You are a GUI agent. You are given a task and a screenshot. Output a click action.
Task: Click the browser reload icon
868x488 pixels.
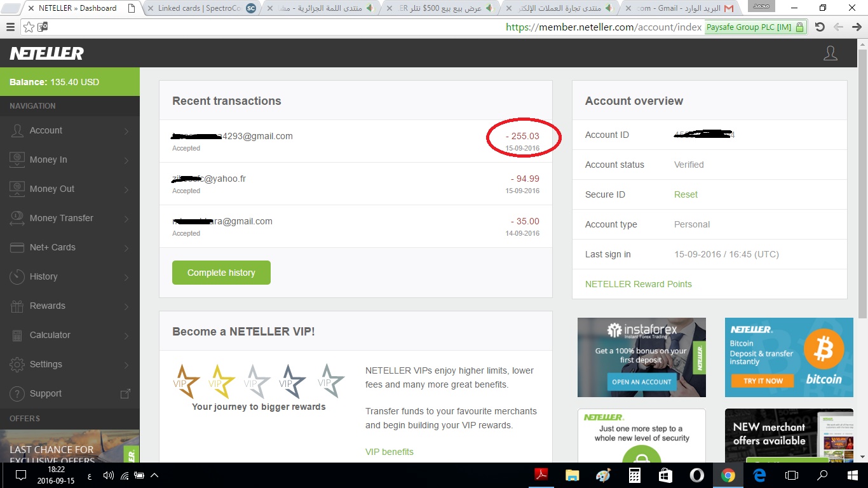click(820, 27)
